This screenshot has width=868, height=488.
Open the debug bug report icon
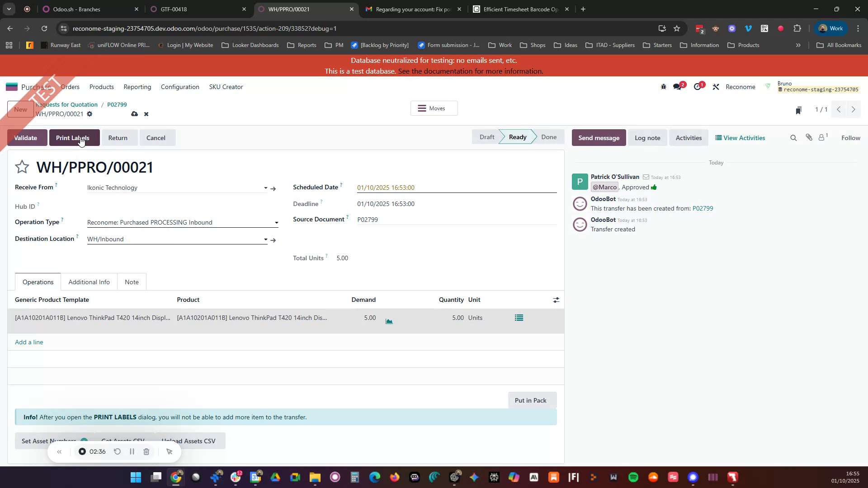(663, 86)
